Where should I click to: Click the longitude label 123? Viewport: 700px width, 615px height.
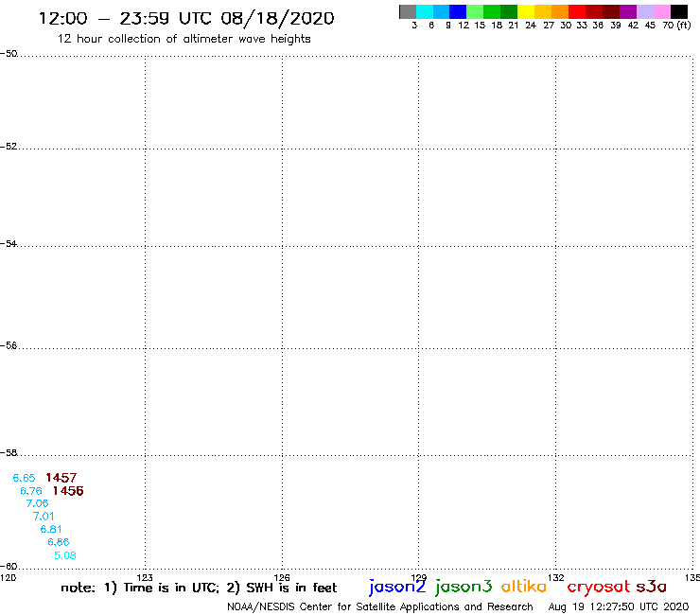(x=145, y=577)
